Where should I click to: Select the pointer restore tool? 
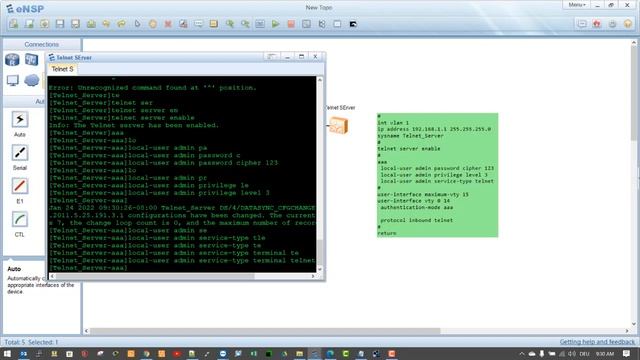pos(137,24)
